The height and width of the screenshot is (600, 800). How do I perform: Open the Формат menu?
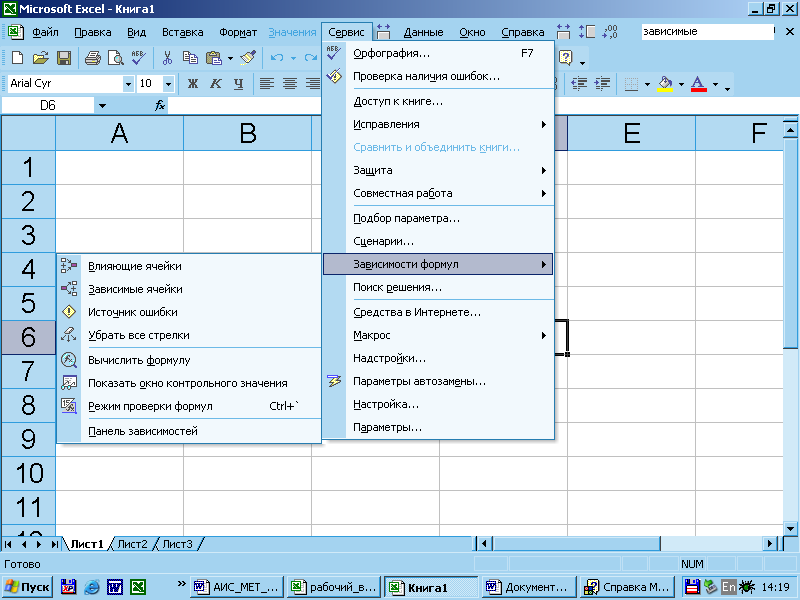[x=238, y=32]
